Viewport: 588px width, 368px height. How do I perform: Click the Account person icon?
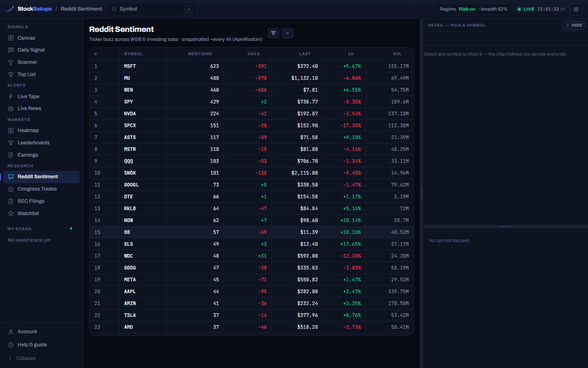coord(11,332)
